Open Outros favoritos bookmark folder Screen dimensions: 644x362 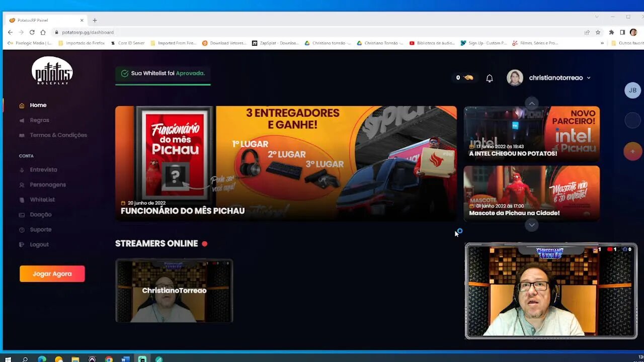tap(627, 43)
